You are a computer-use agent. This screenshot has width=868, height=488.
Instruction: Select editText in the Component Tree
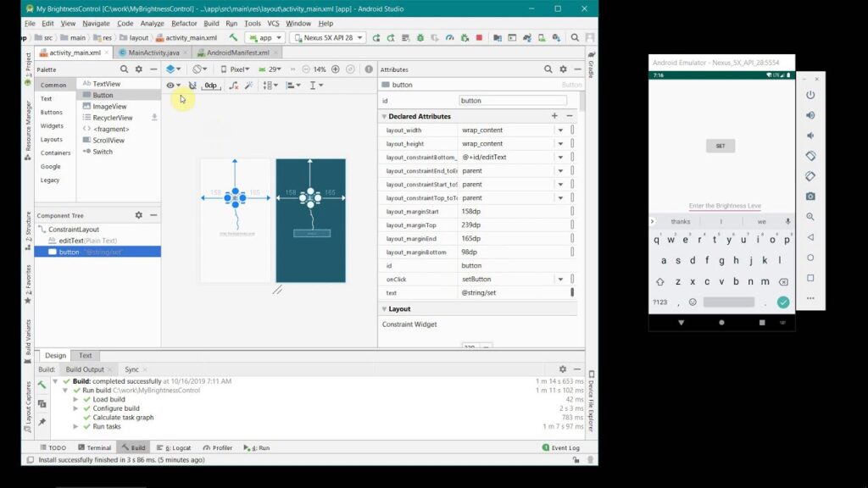pyautogui.click(x=97, y=241)
